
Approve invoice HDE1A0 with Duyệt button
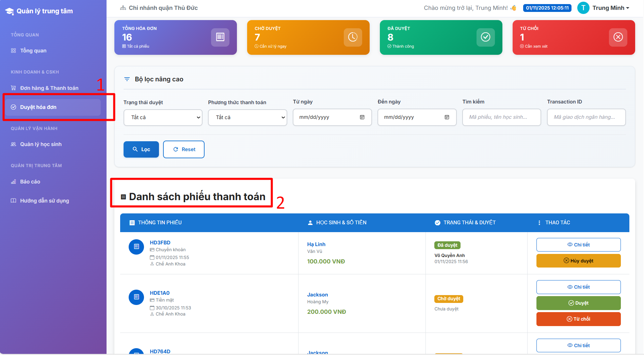[578, 303]
